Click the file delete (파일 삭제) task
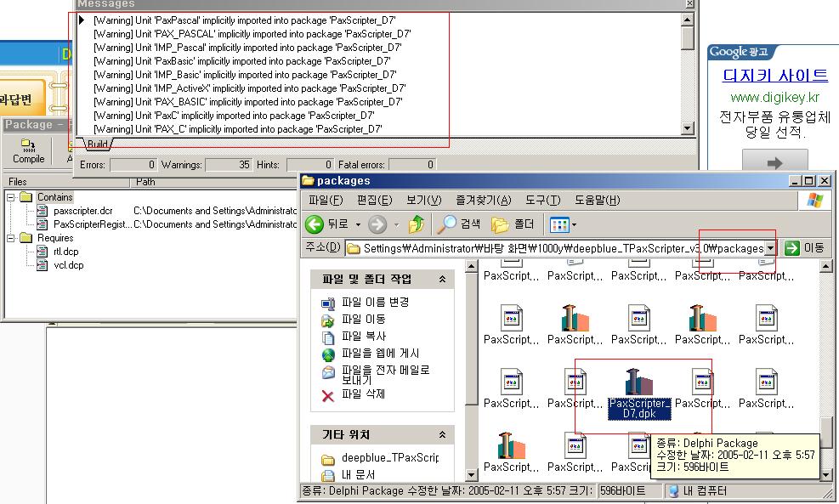This screenshot has height=504, width=839. click(x=354, y=394)
